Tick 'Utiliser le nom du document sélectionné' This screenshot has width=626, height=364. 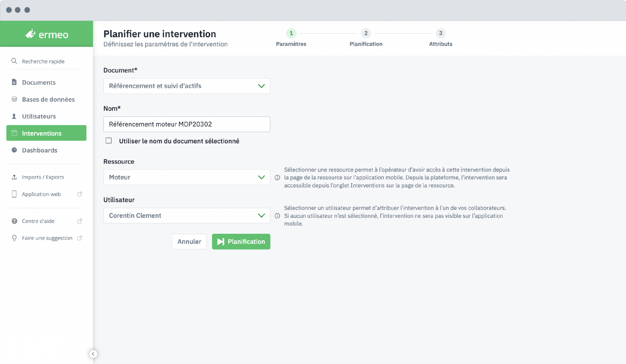pyautogui.click(x=109, y=141)
